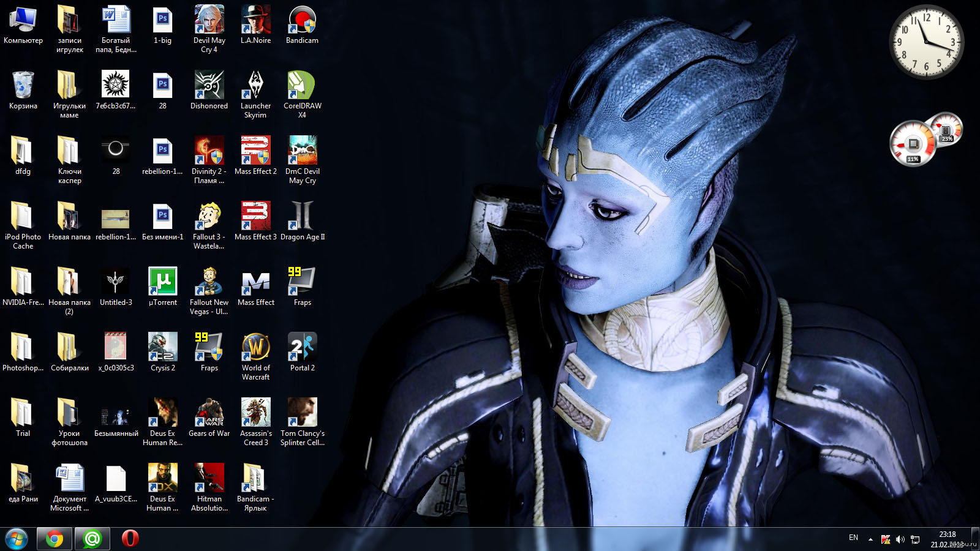Select the Ключи каспер folder
The height and width of the screenshot is (551, 980).
[x=70, y=160]
